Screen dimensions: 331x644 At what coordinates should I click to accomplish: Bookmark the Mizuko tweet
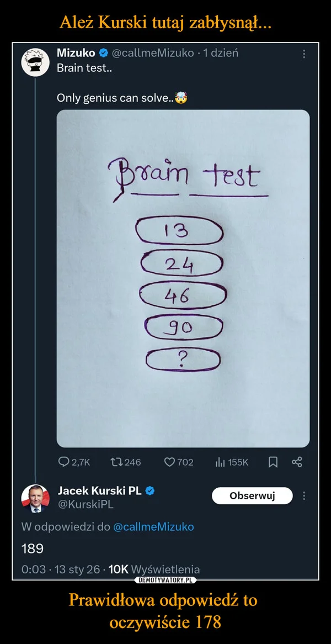coord(272,462)
